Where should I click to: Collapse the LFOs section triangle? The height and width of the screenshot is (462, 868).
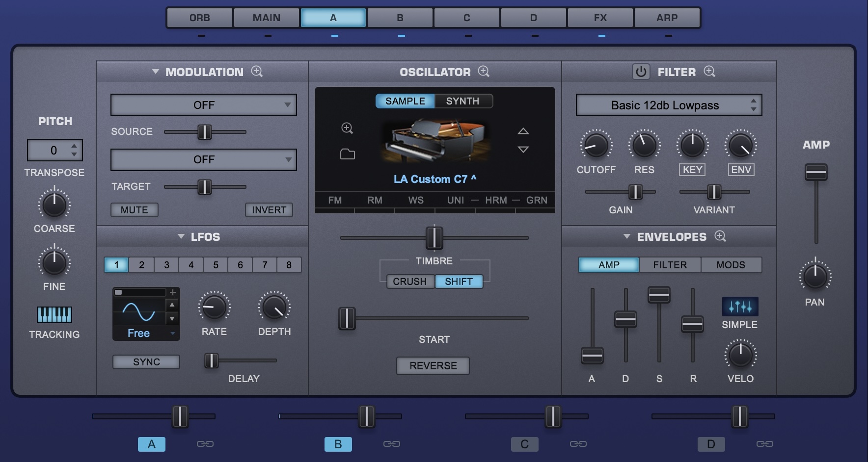point(181,236)
